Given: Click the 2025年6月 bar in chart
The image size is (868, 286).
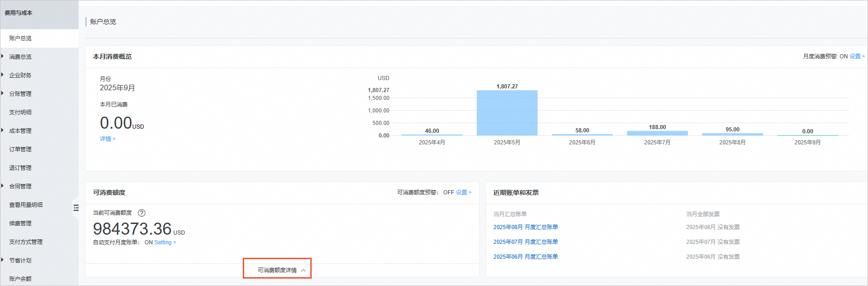Looking at the screenshot, I should click(582, 135).
